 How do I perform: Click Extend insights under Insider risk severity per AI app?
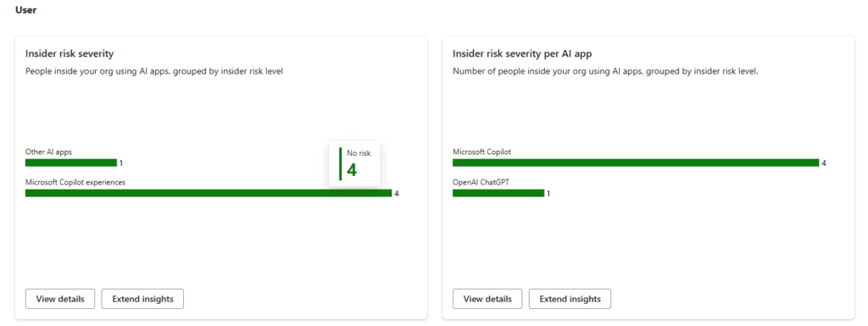(570, 299)
